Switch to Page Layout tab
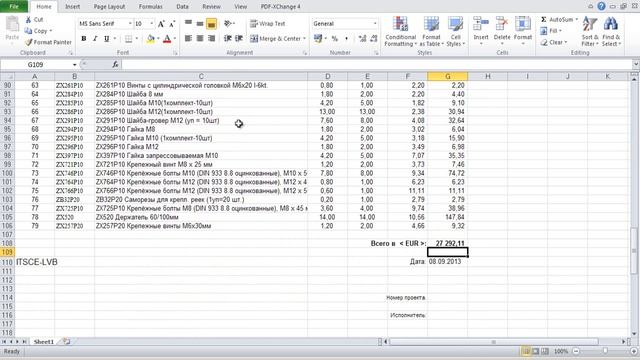This screenshot has height=360, width=640. [x=109, y=7]
